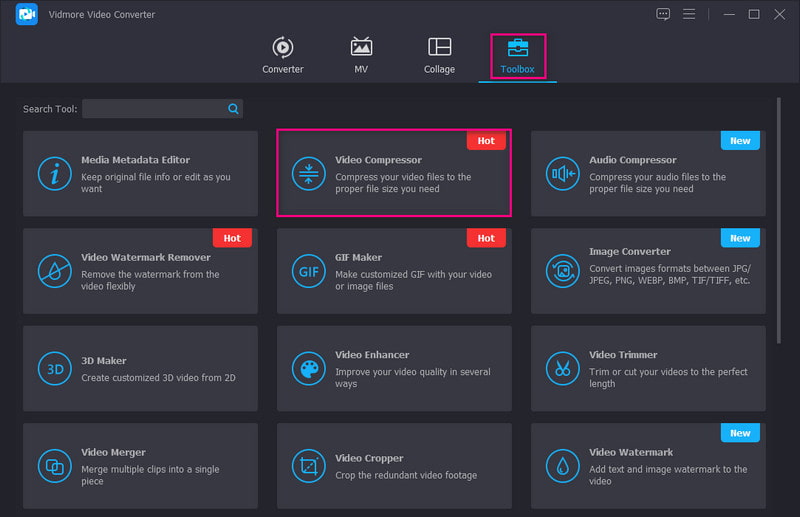Open the hamburger menu in title bar
Viewport: 800px width, 517px height.
(x=689, y=14)
